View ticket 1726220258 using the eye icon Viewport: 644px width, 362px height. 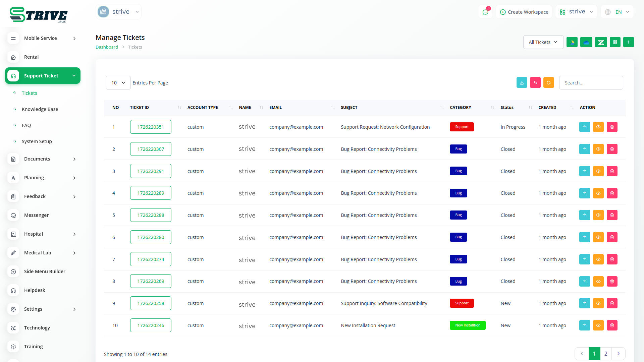(x=598, y=303)
